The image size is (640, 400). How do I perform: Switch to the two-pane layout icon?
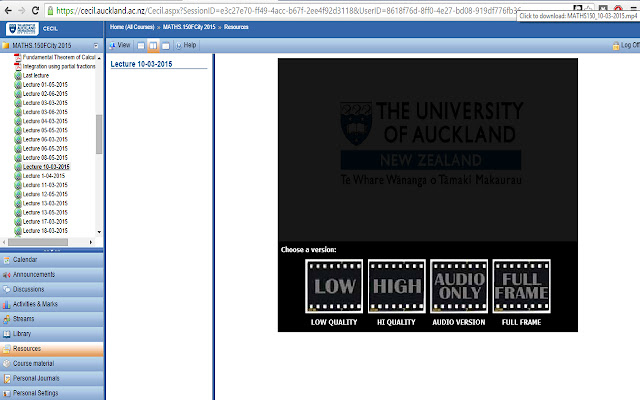click(x=153, y=46)
